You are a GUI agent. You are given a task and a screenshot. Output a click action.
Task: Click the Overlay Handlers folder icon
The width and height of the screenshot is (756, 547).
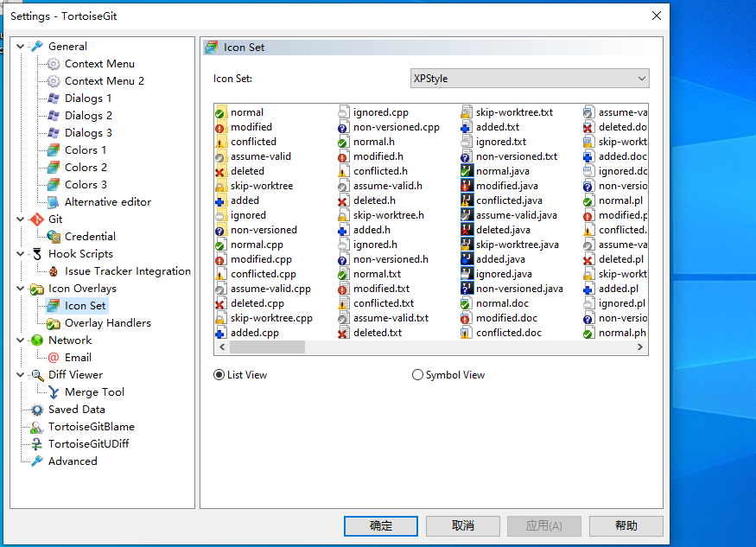point(54,323)
